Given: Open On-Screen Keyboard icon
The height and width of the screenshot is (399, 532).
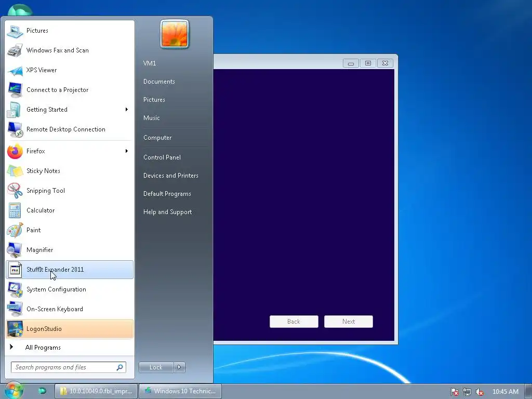Looking at the screenshot, I should (x=15, y=309).
